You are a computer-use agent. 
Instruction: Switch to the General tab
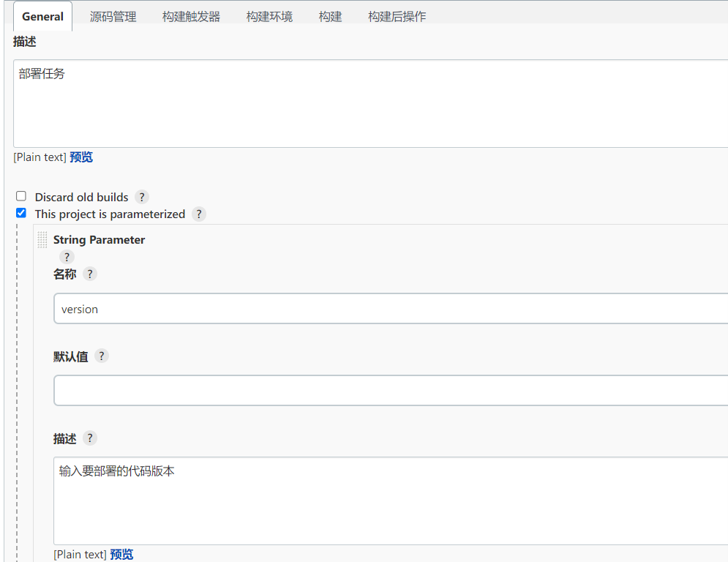pyautogui.click(x=42, y=17)
